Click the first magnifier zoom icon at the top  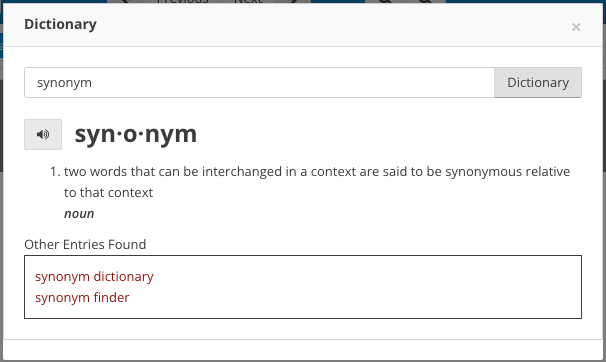pyautogui.click(x=385, y=2)
